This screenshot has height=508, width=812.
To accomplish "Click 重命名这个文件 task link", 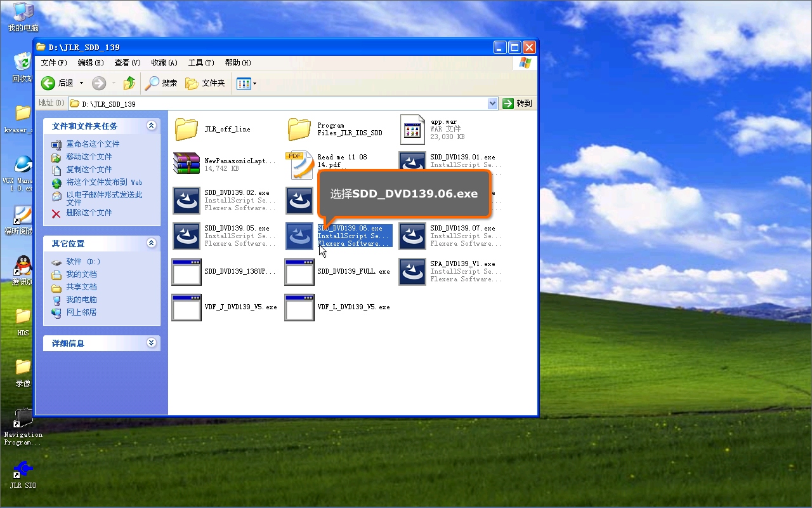I will (93, 144).
